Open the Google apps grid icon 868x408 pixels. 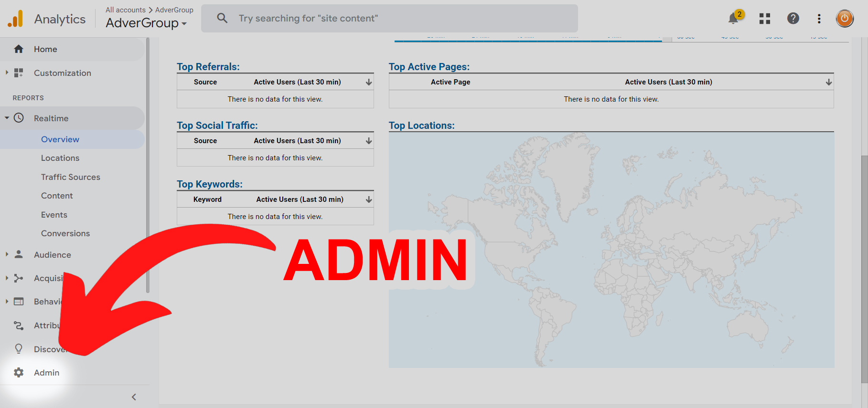[765, 19]
